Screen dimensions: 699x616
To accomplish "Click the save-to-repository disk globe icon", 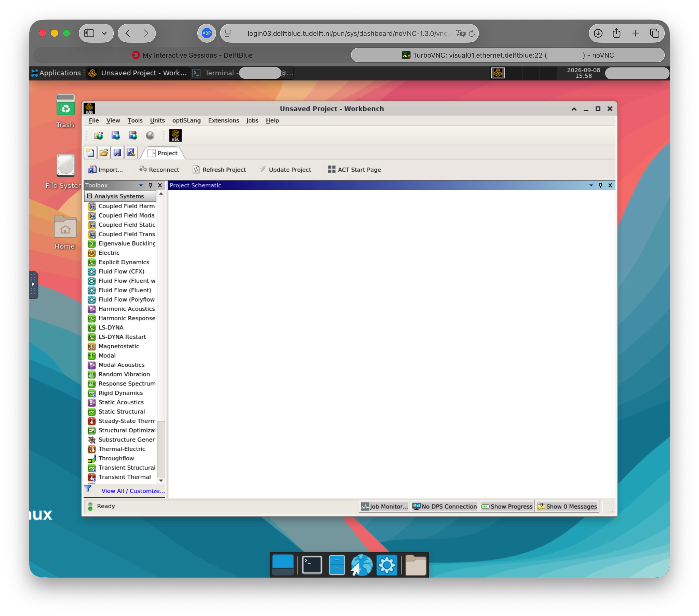I will 116,136.
